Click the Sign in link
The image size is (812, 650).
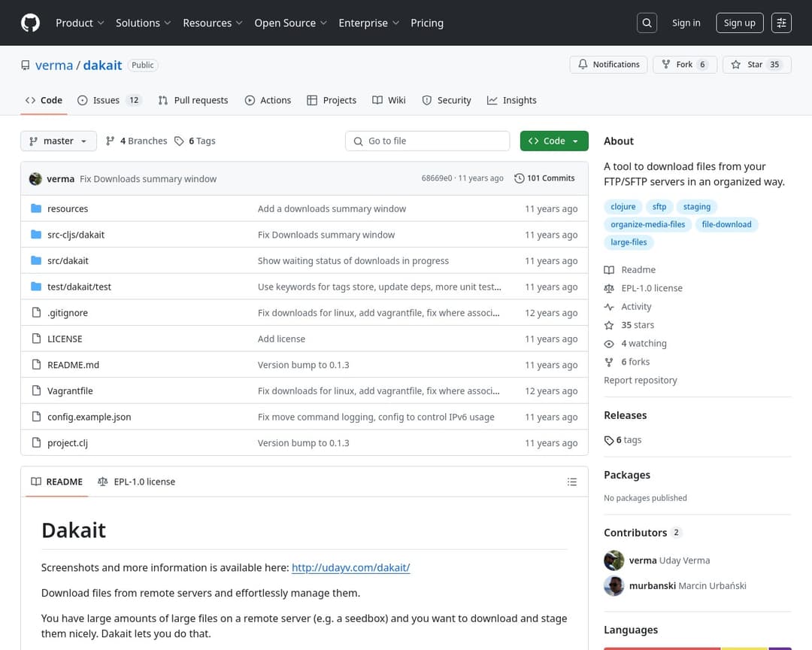coord(686,23)
